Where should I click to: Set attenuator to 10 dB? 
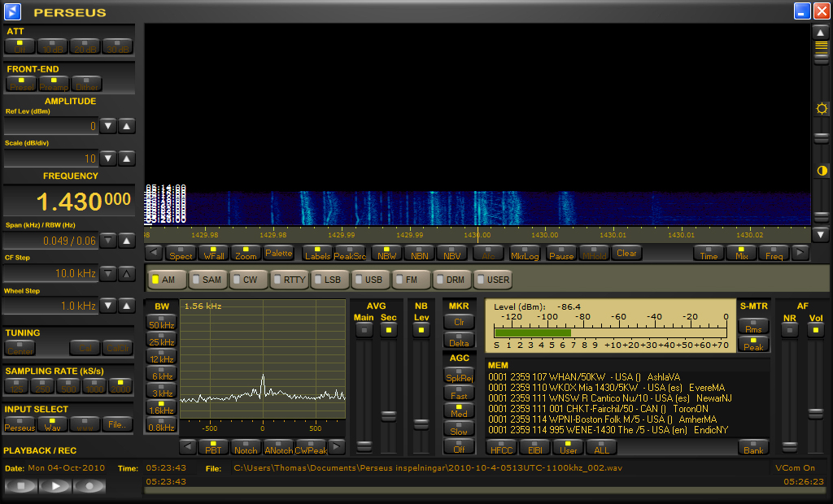pyautogui.click(x=53, y=46)
